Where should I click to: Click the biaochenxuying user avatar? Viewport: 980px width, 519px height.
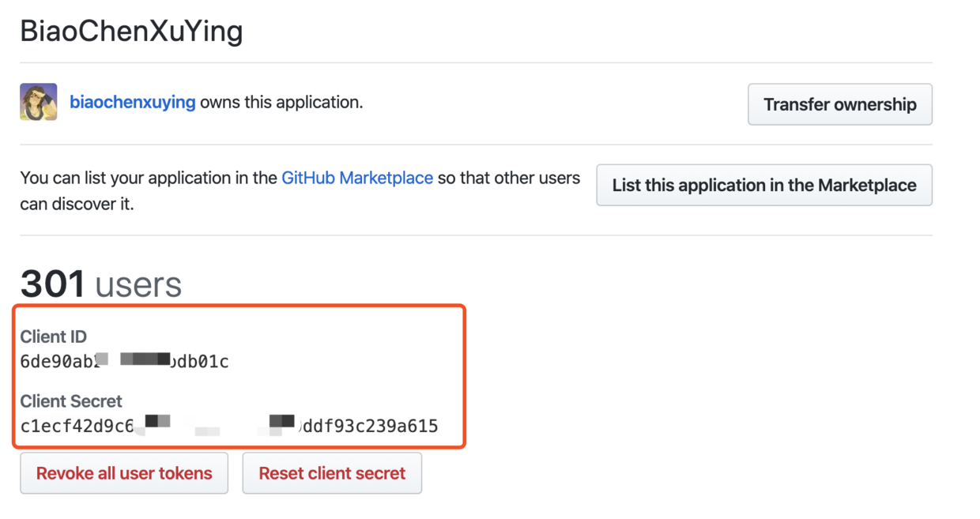[38, 103]
